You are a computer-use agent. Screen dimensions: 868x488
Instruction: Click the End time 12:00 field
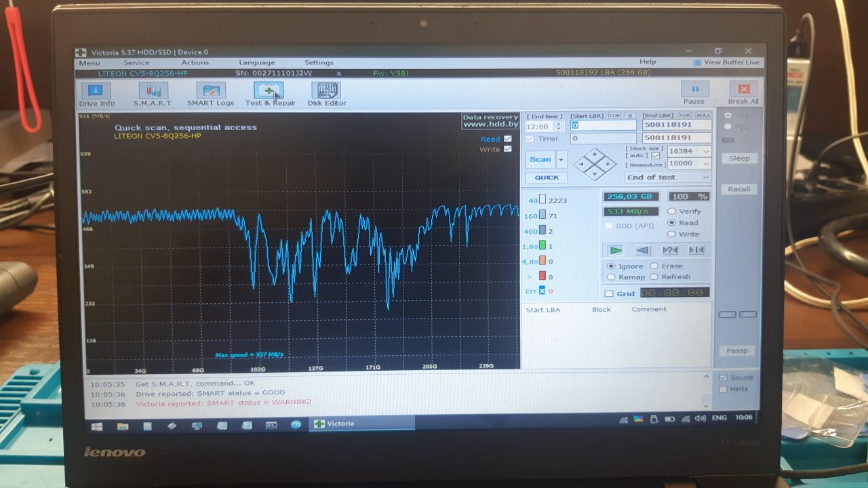[540, 127]
